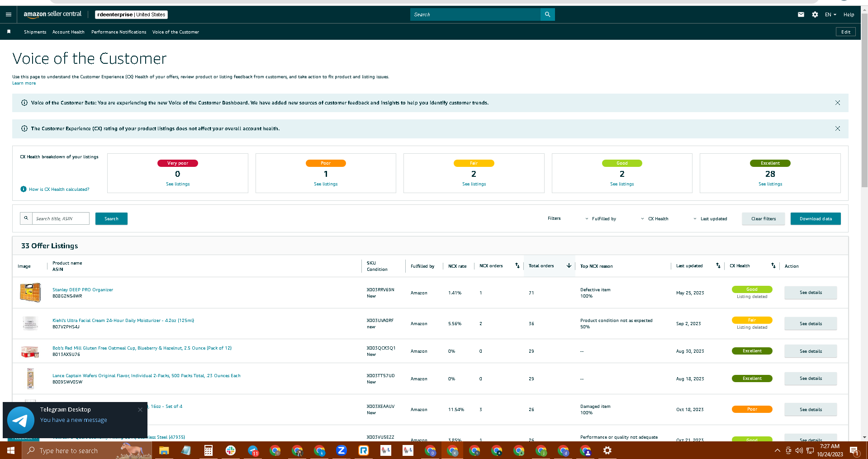Click the Amazon Seller Central logo
The height and width of the screenshot is (459, 868).
click(x=52, y=14)
